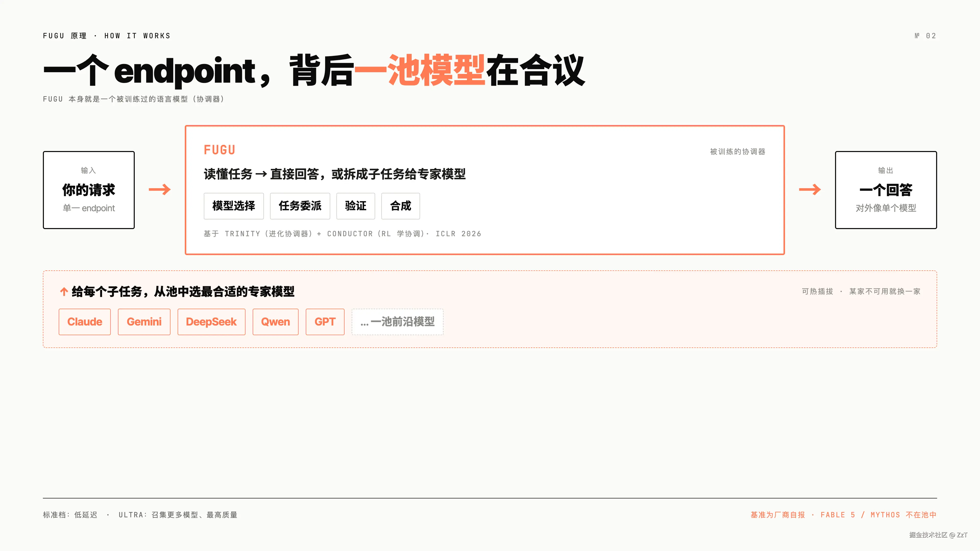980x551 pixels.
Task: Click the '被训练的协调器' label
Action: click(738, 152)
